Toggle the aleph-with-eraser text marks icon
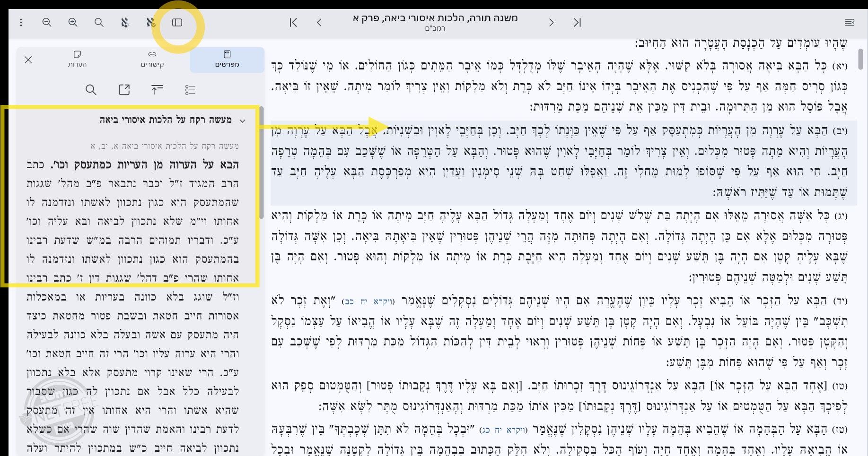 coord(125,23)
